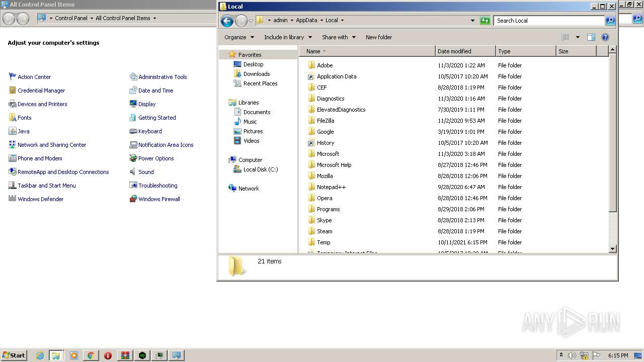Open Recent Places in navigation pane
Screen dimensions: 644x362
click(x=260, y=83)
